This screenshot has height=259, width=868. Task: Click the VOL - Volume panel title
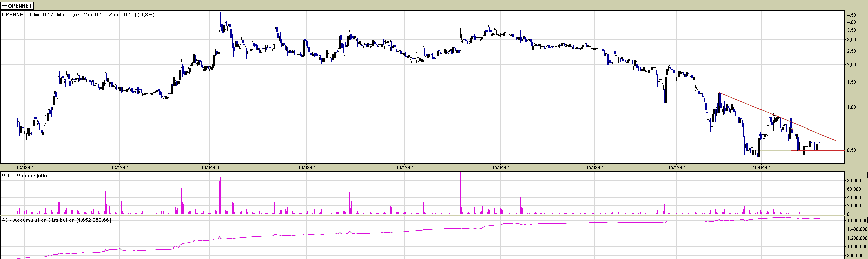25,175
